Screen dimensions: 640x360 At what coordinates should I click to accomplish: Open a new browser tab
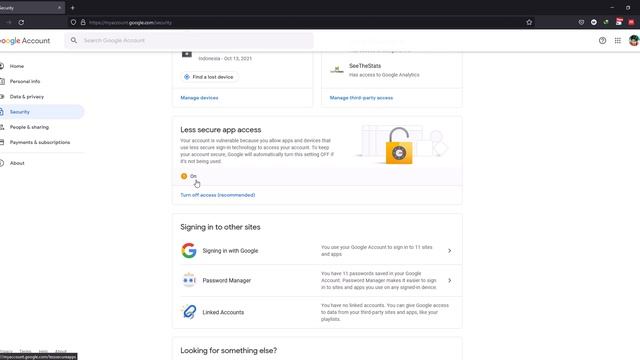[73, 8]
